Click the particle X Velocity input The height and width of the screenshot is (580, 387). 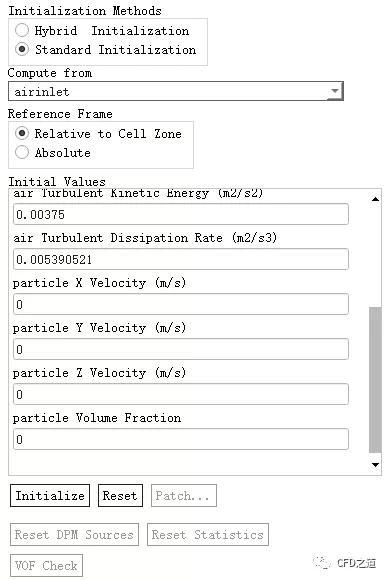click(181, 304)
